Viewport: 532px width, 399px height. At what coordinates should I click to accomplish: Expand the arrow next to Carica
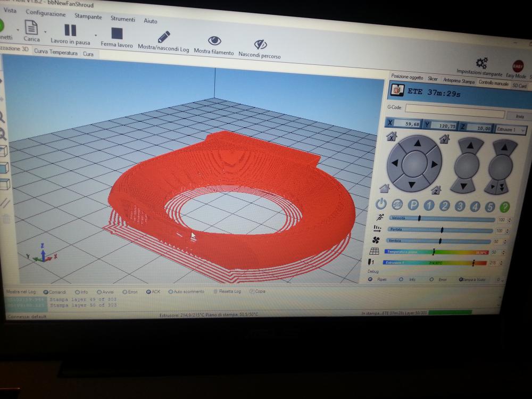[x=46, y=31]
